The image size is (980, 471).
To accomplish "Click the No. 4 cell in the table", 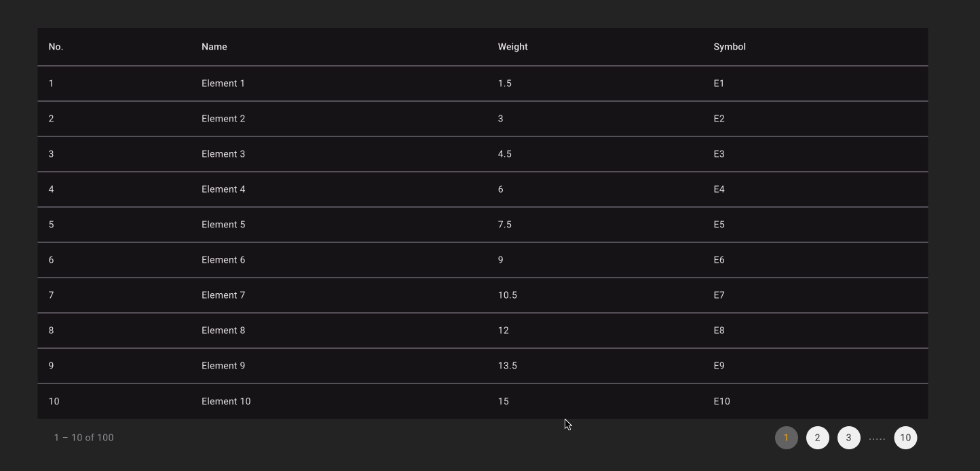I will click(51, 189).
